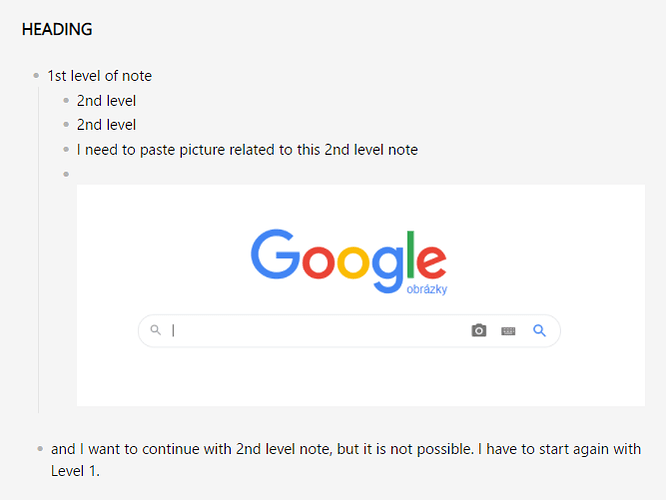Screen dimensions: 666x500
Task: Click the small gray magnifier icon
Action: point(155,330)
